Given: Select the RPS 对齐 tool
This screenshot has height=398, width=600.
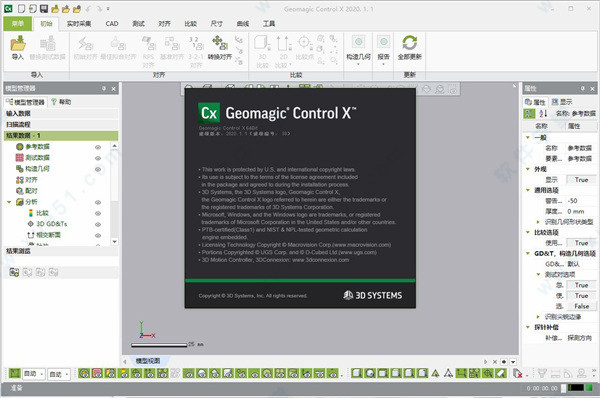Looking at the screenshot, I should pyautogui.click(x=148, y=44).
